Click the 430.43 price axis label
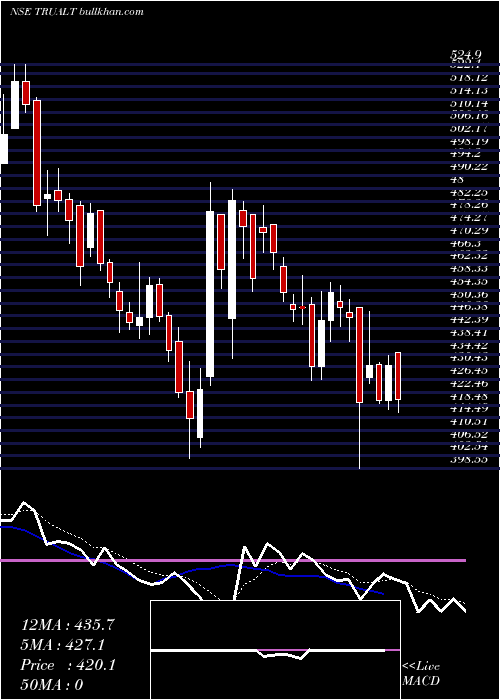The image size is (500, 700). 469,358
